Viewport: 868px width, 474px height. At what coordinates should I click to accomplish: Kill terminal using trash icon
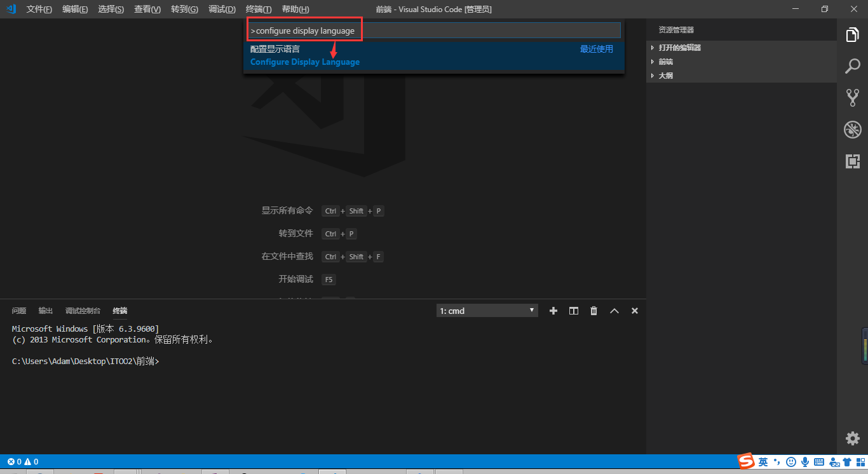[x=594, y=311]
